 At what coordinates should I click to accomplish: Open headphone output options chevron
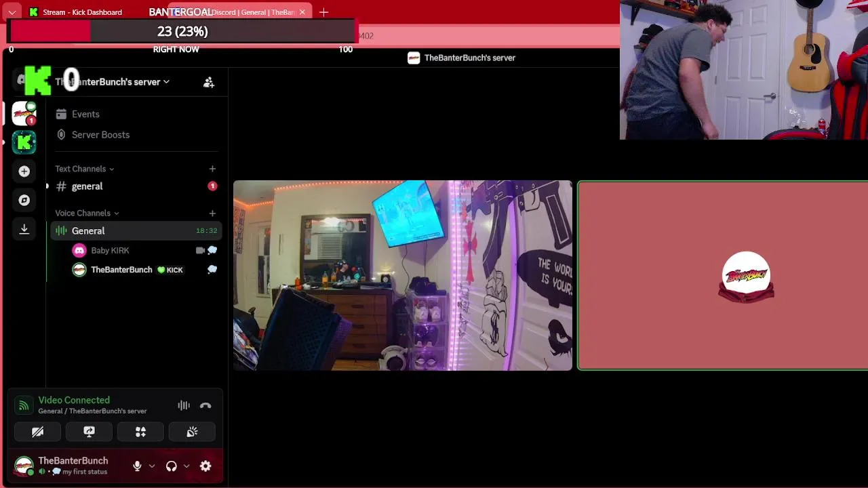click(x=186, y=466)
